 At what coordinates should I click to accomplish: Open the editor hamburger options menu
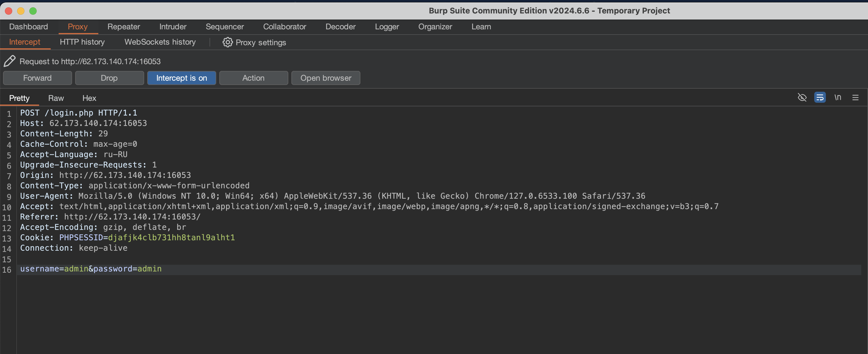tap(855, 98)
